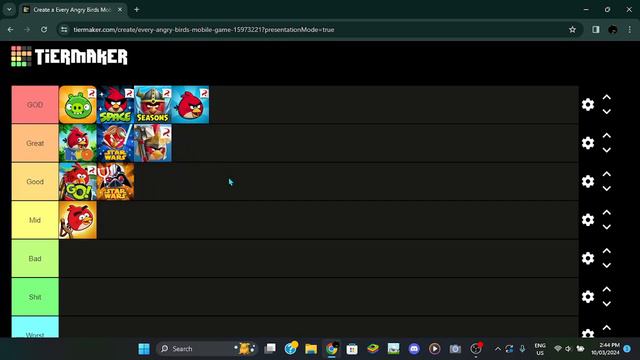Viewport: 640px width, 360px height.
Task: Move Worst tier row up
Action: 607,327
